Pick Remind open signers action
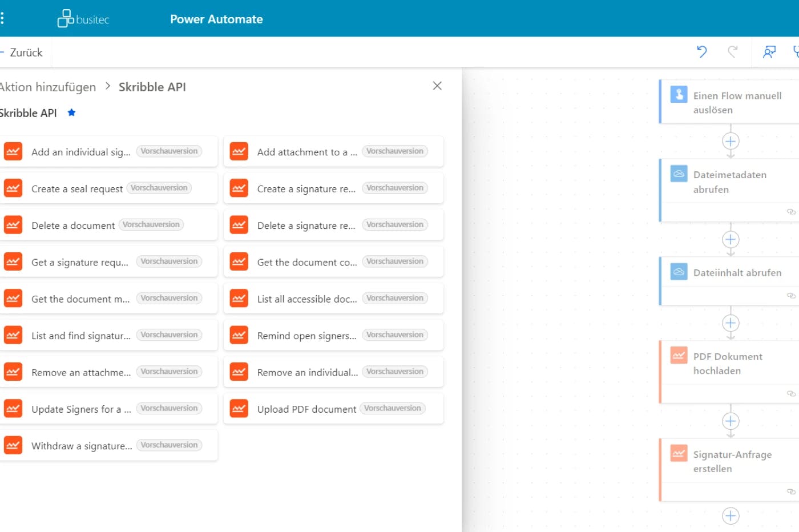The height and width of the screenshot is (532, 799). coord(333,335)
